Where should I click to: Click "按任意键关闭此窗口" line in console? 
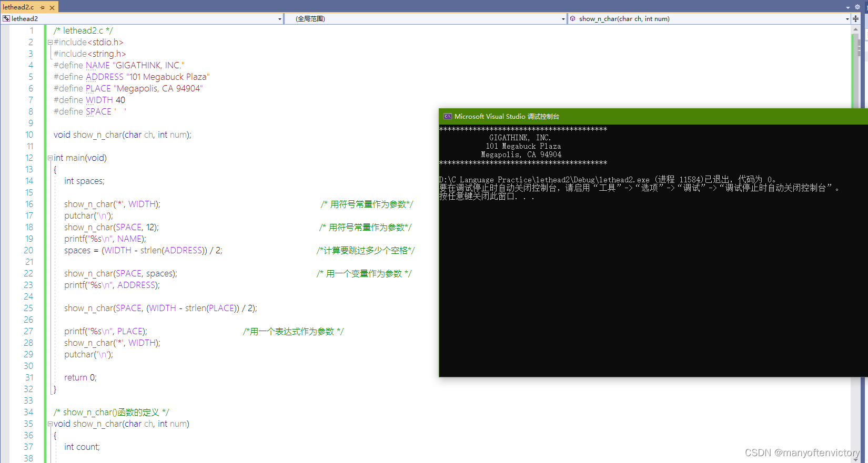pyautogui.click(x=487, y=196)
